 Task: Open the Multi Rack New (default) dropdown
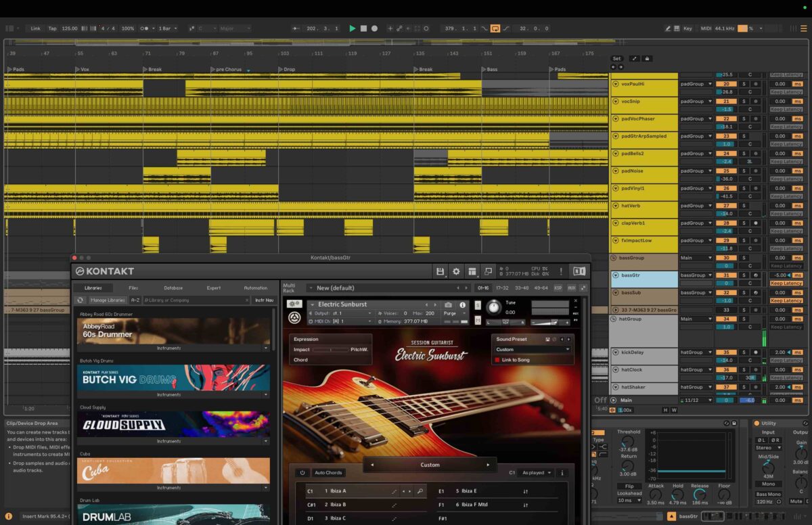388,288
